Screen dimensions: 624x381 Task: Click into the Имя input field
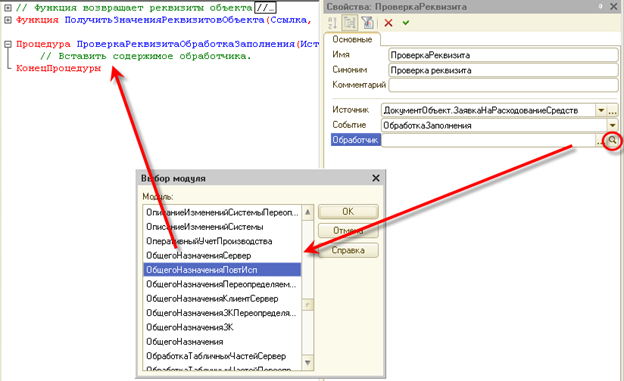[x=503, y=55]
